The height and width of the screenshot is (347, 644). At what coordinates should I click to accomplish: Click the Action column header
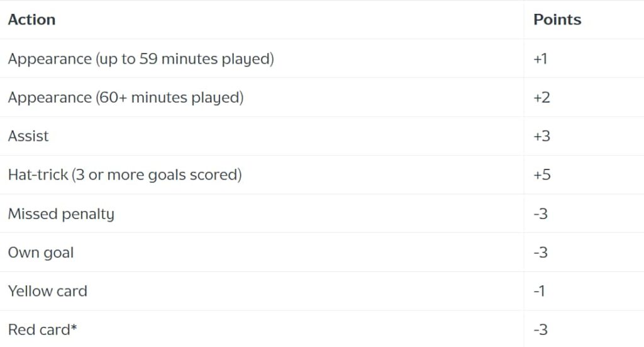31,20
